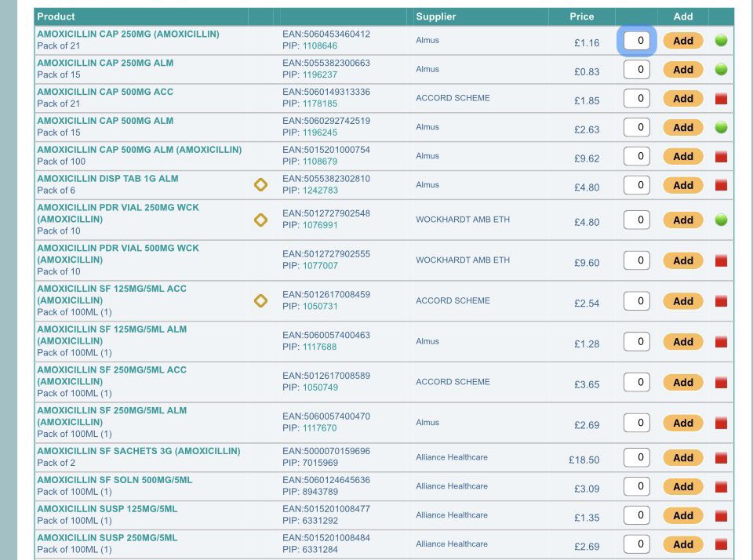753x560 pixels.
Task: Click diamond icon beside PDR Vial 250mg WCK
Action: click(260, 220)
